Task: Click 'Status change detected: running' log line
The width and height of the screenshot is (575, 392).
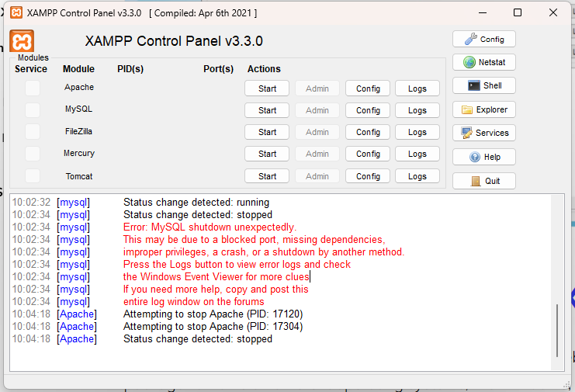Action: tap(196, 202)
